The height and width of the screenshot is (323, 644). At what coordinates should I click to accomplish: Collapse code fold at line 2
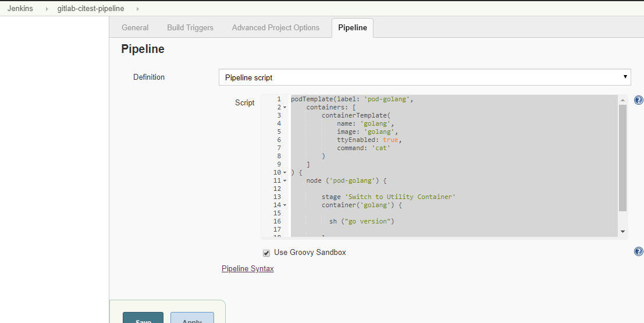pyautogui.click(x=284, y=107)
